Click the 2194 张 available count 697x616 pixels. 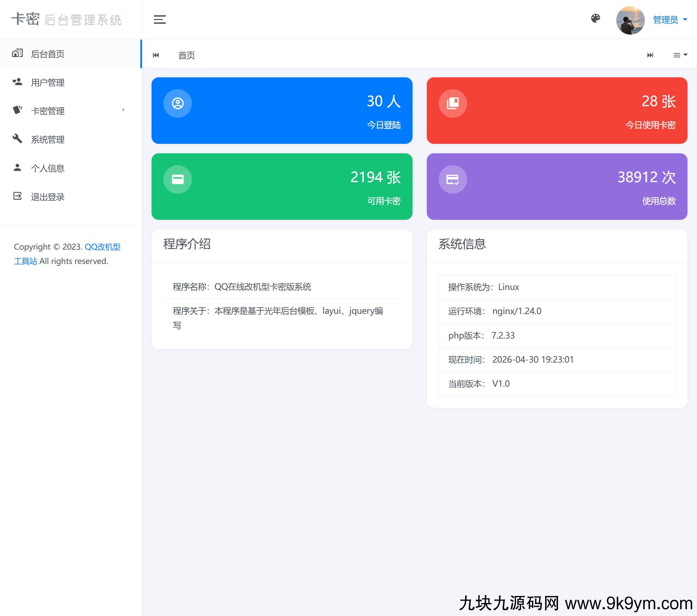[375, 177]
